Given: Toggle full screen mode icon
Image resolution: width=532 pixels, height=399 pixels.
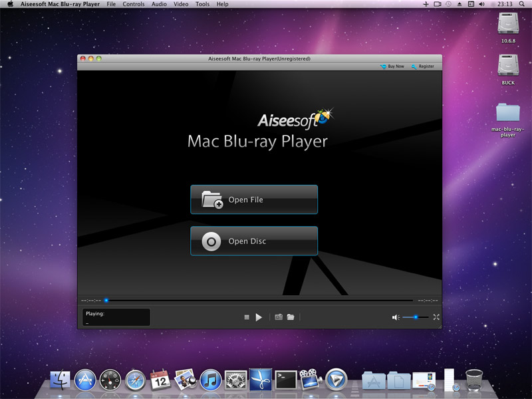Looking at the screenshot, I should [436, 317].
